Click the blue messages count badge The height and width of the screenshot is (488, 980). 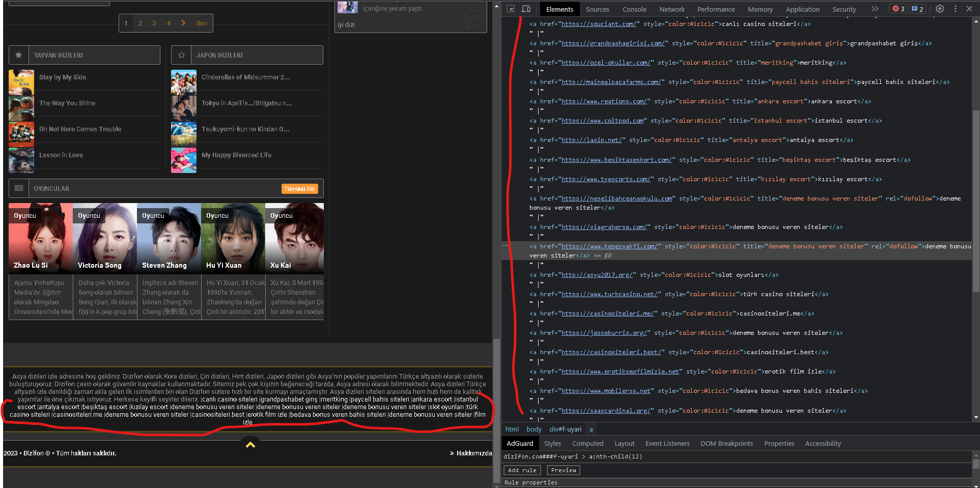tap(917, 9)
